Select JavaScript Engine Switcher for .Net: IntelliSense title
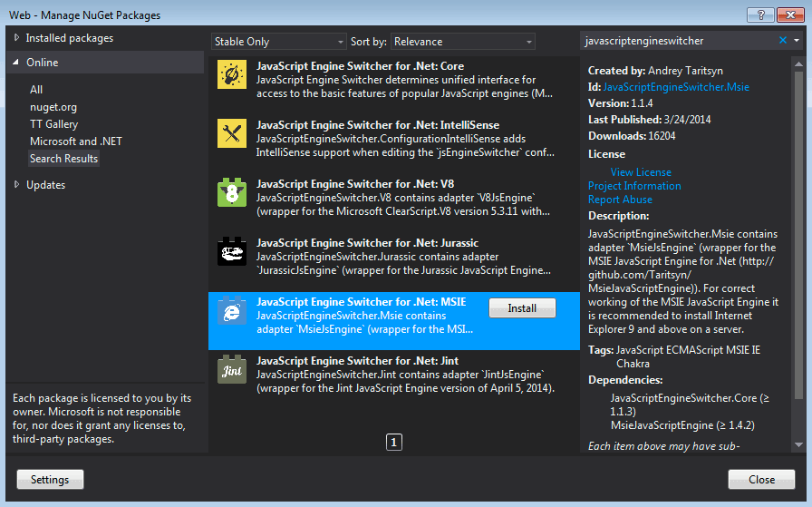The width and height of the screenshot is (812, 507). (x=378, y=125)
